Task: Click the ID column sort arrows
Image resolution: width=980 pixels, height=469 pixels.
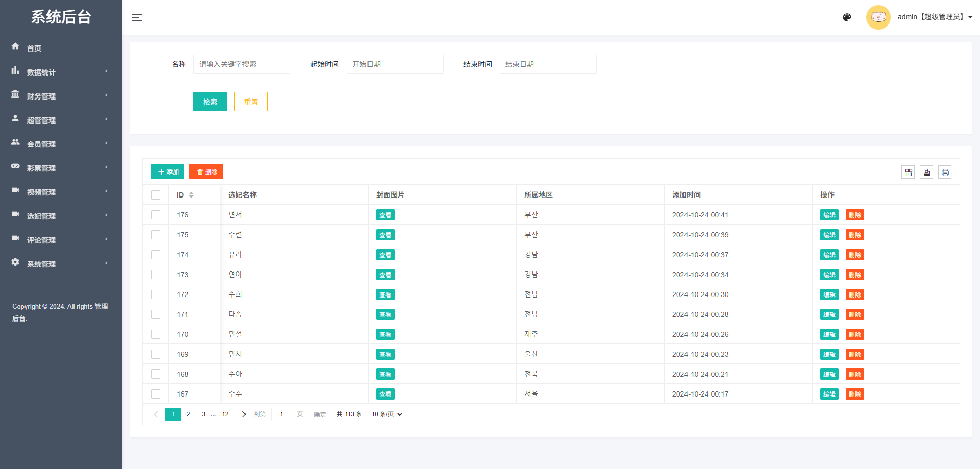Action: [x=191, y=194]
